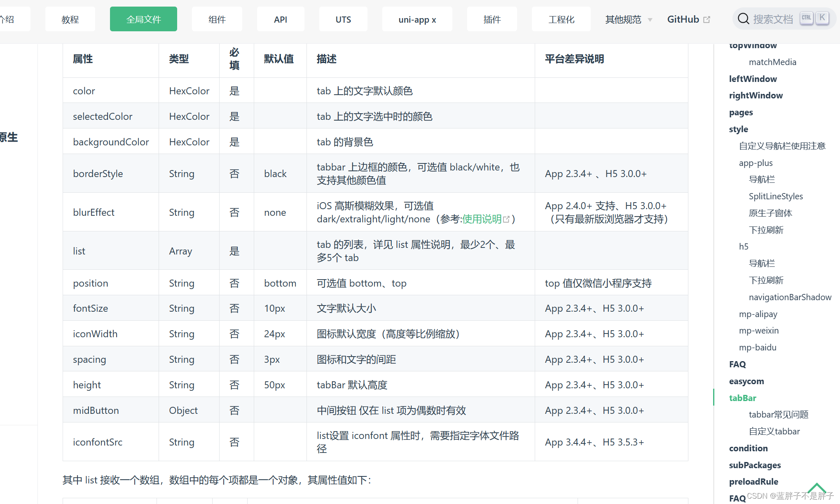
Task: Open 下拉刷新 under app-plus
Action: (x=766, y=230)
